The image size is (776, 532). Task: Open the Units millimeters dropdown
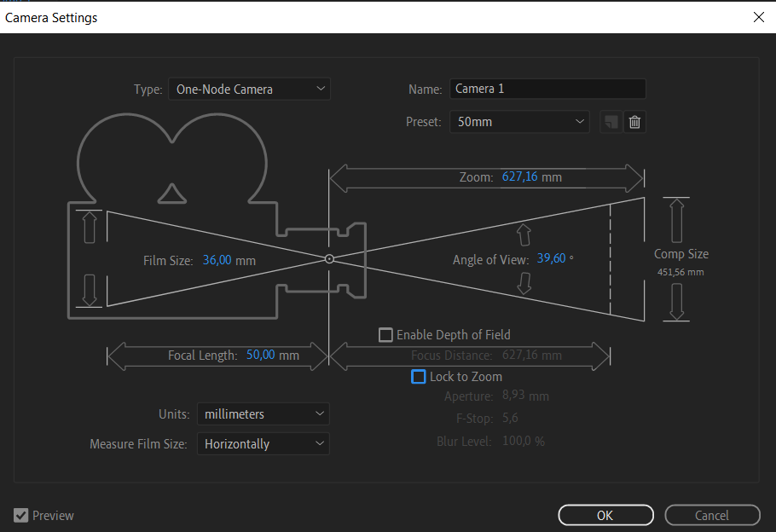point(263,414)
